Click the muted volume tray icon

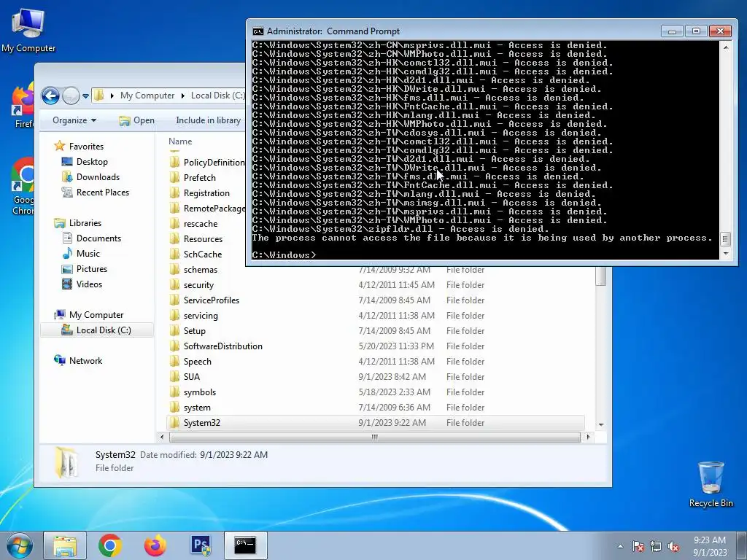click(x=673, y=547)
